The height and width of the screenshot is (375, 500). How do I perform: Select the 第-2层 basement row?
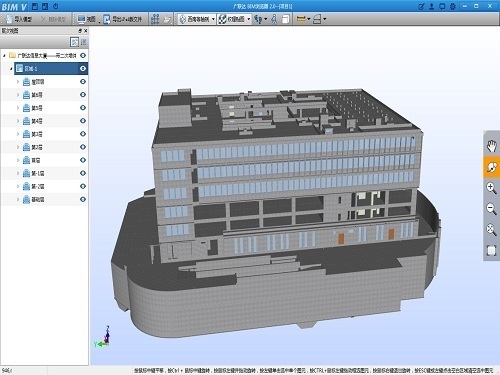point(45,186)
